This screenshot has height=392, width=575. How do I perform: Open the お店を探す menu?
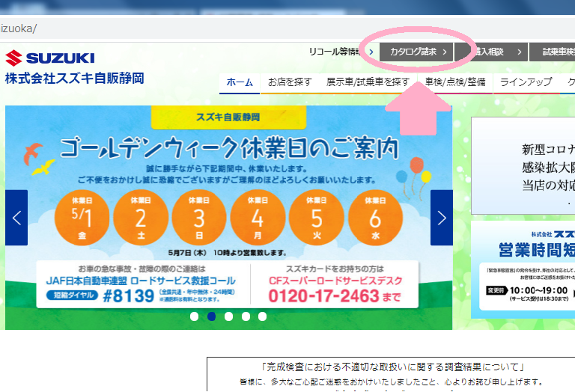290,83
